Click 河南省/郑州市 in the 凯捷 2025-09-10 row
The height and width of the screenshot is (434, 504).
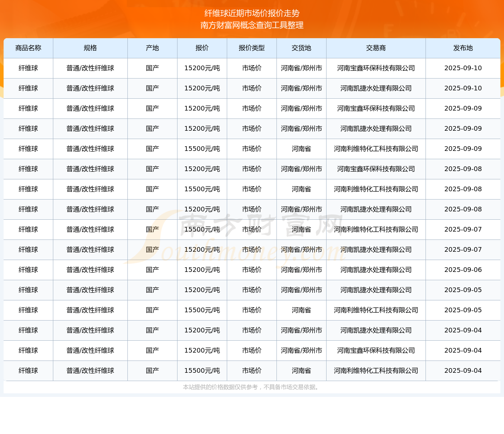click(302, 88)
